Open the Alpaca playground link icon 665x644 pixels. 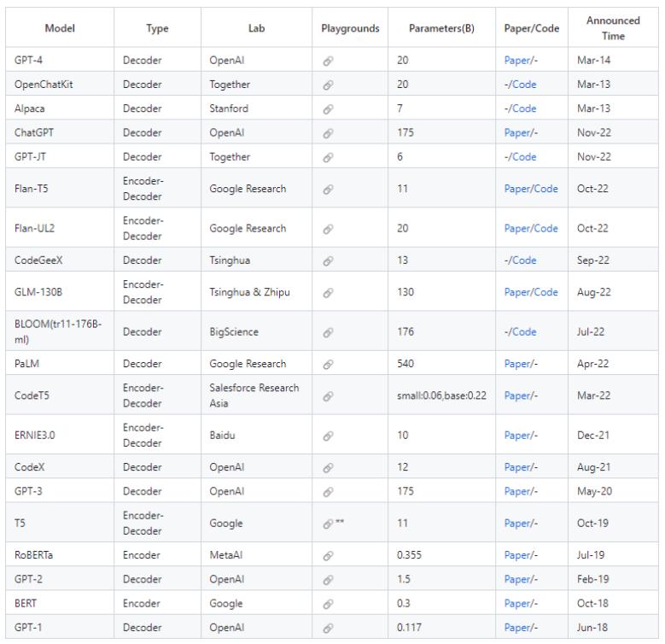pyautogui.click(x=327, y=108)
